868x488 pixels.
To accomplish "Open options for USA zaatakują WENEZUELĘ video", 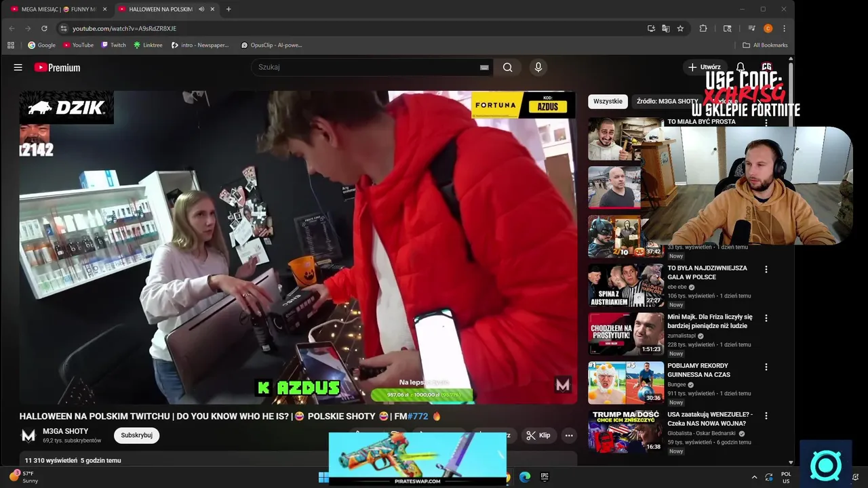I will pyautogui.click(x=766, y=415).
